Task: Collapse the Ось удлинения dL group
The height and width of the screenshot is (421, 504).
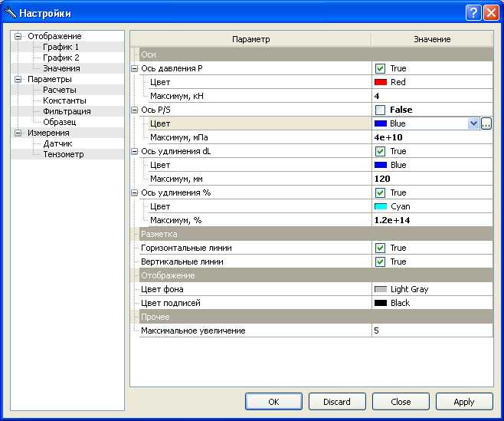Action: click(134, 151)
